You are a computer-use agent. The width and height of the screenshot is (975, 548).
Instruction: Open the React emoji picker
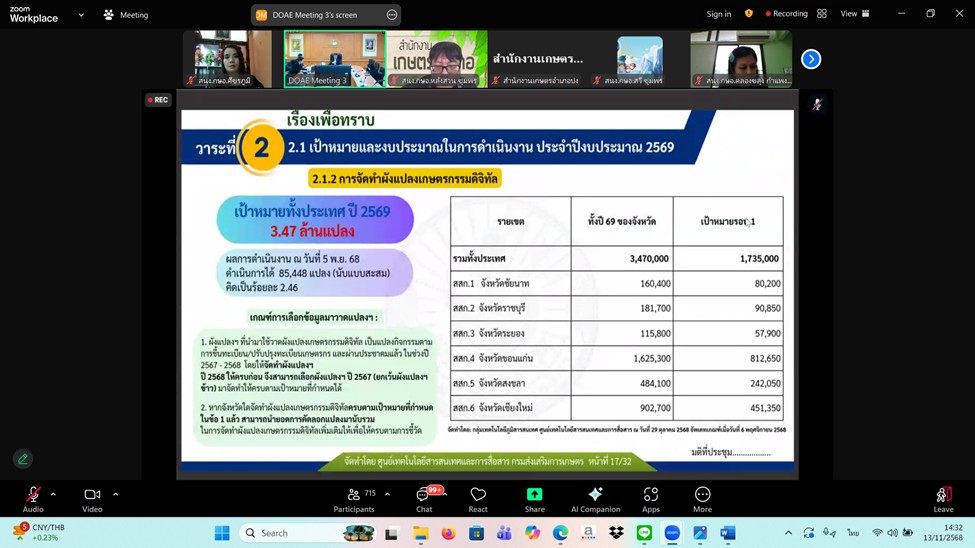pyautogui.click(x=478, y=496)
